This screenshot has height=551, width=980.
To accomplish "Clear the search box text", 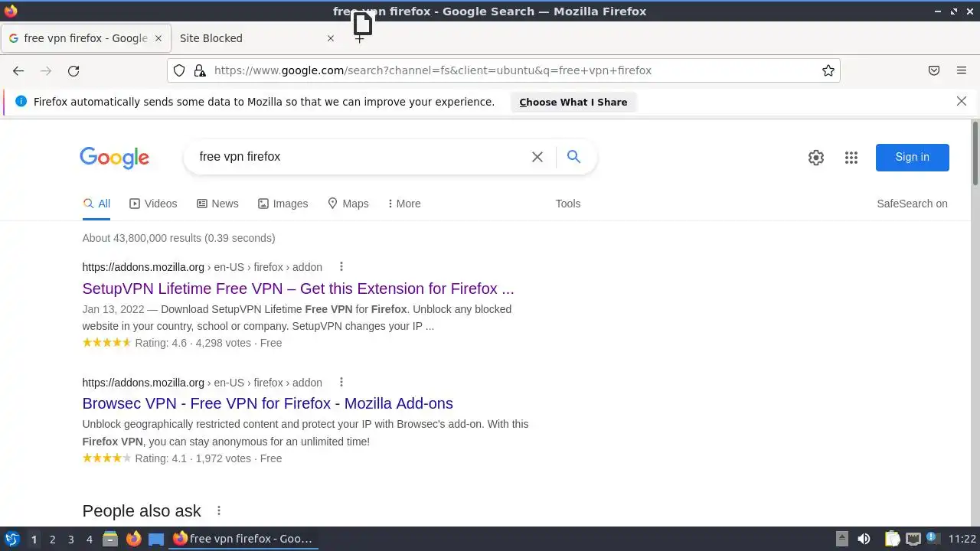I will (x=537, y=157).
